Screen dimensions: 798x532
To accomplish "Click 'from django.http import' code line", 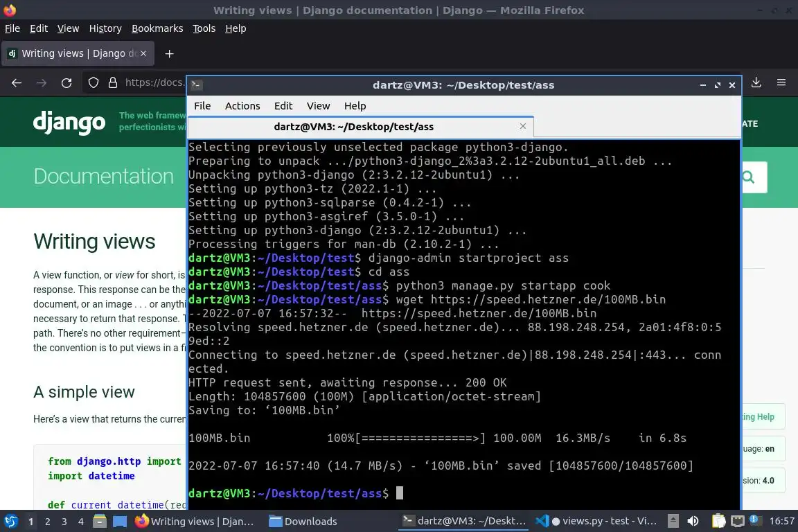I will click(114, 461).
